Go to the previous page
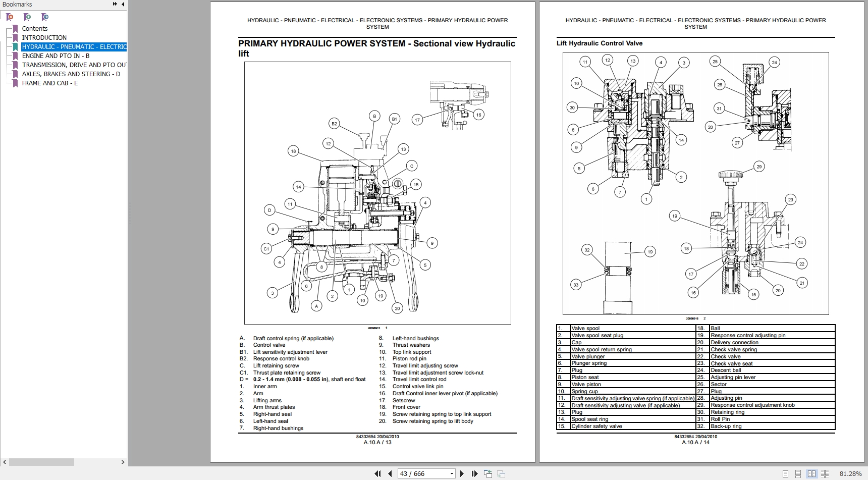Viewport: 868px width, 480px height. [x=390, y=473]
